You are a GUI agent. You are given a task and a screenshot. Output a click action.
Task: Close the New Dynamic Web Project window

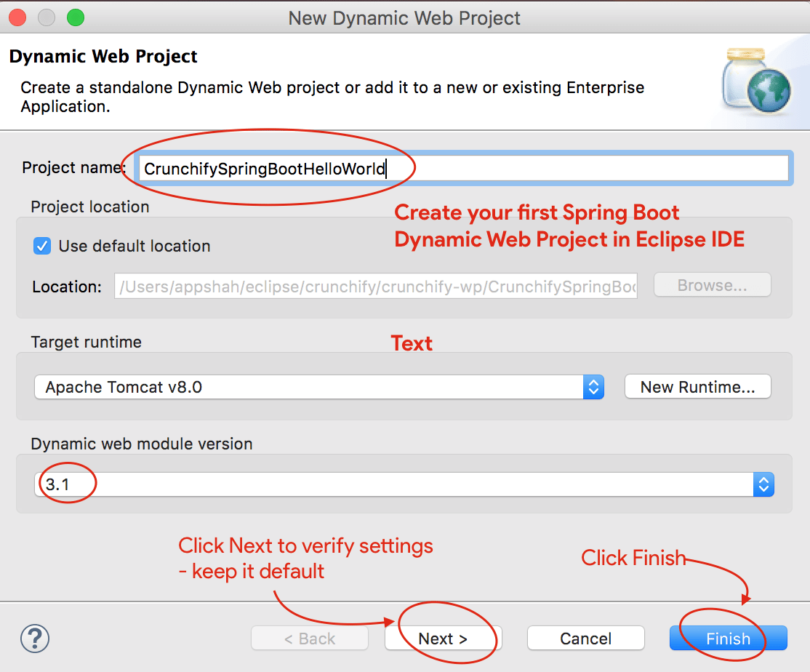point(18,17)
